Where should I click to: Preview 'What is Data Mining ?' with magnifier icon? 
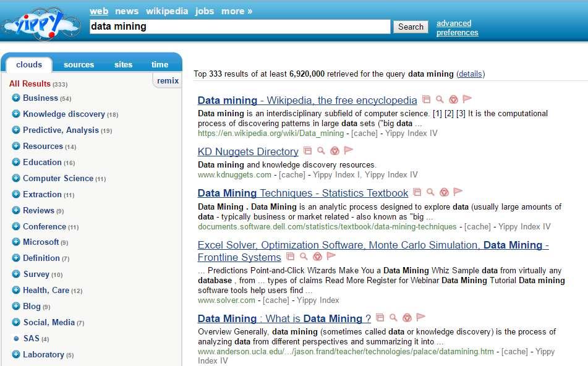pyautogui.click(x=393, y=318)
